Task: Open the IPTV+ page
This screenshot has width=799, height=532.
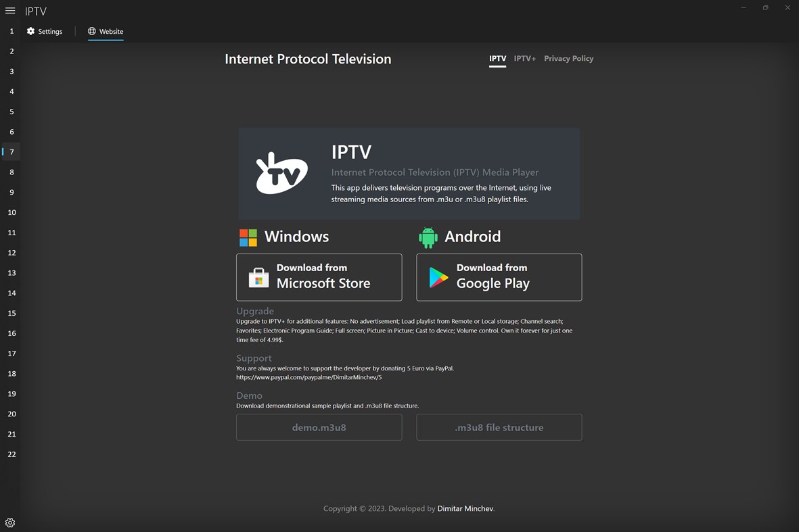Action: coord(524,59)
